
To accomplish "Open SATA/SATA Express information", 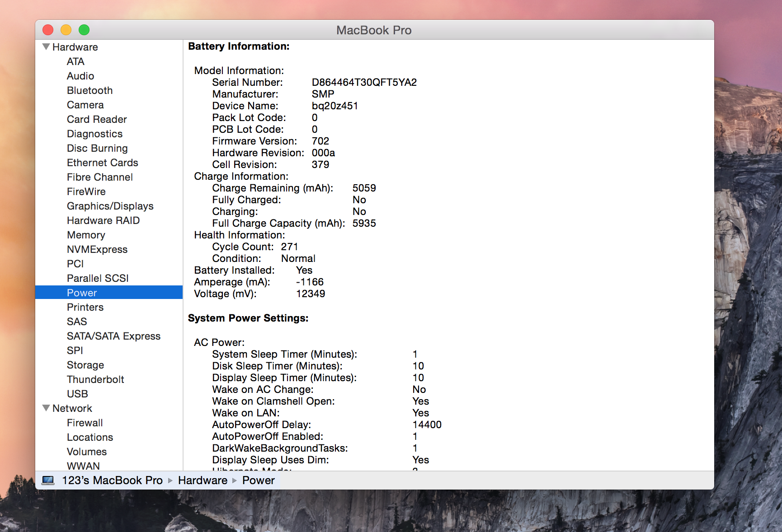I will [x=113, y=336].
